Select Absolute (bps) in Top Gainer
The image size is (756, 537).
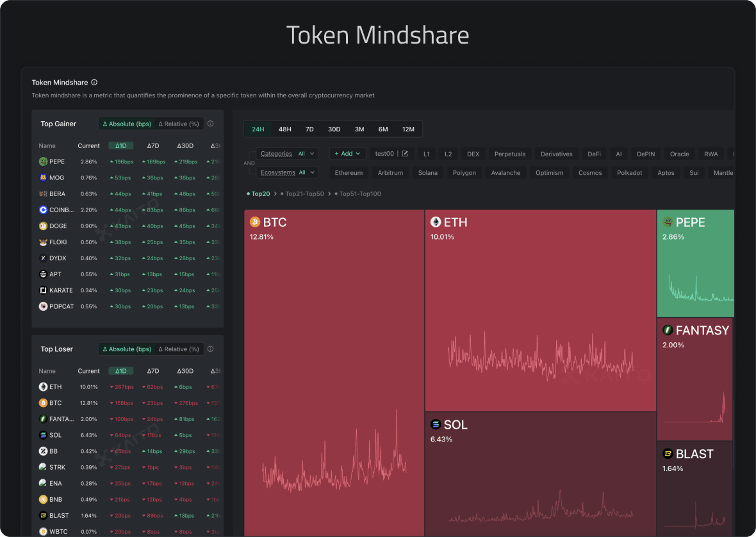(127, 124)
